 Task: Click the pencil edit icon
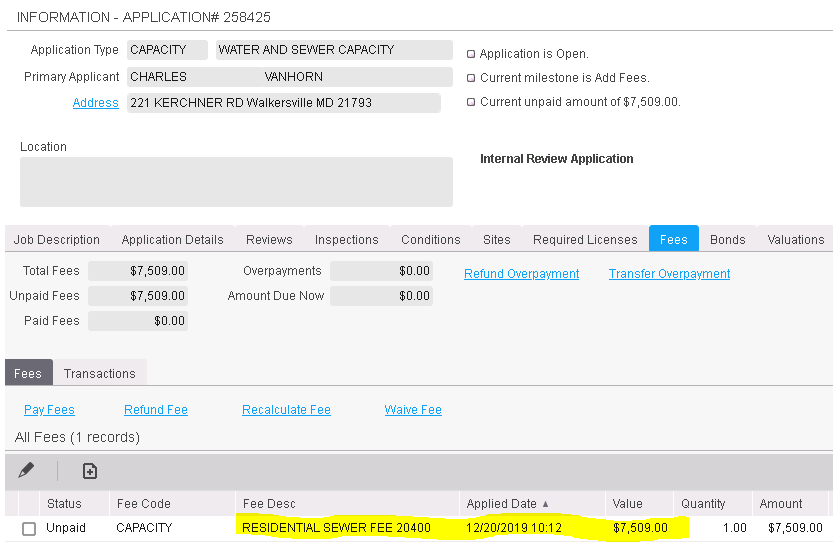pyautogui.click(x=26, y=471)
